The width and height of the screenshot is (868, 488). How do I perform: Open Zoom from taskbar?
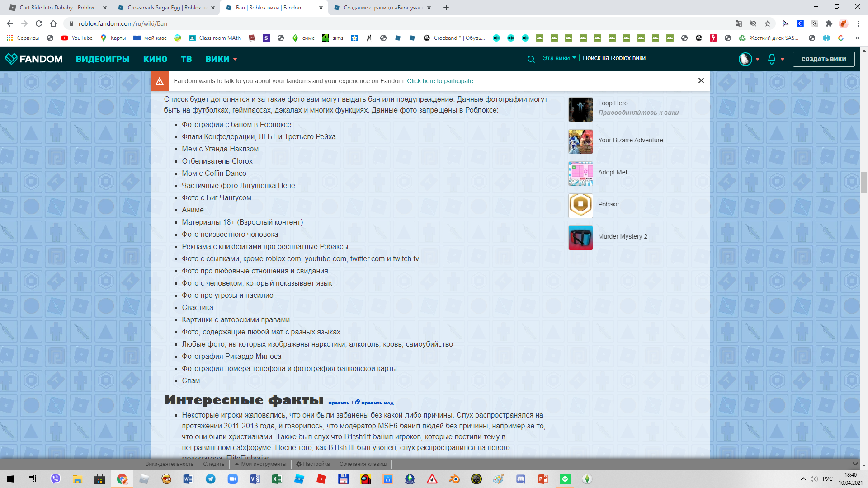233,479
